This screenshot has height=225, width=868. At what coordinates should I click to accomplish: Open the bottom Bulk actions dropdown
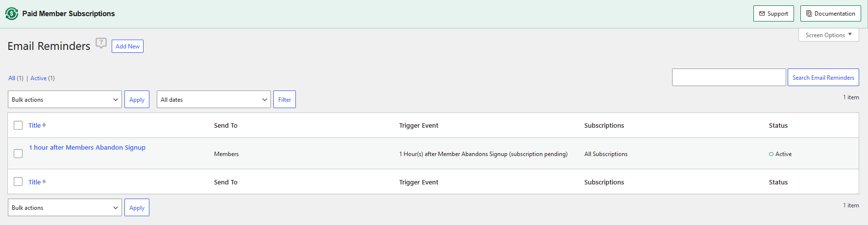[x=65, y=207]
